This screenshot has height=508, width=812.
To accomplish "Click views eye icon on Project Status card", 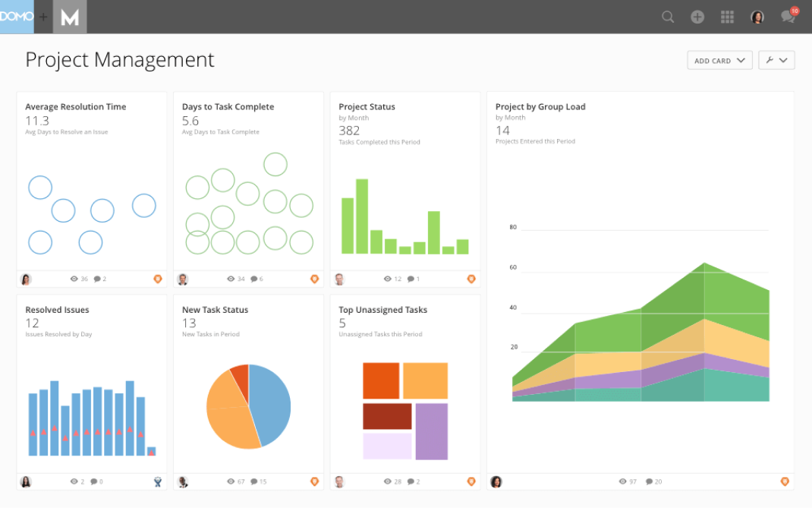I will 387,279.
